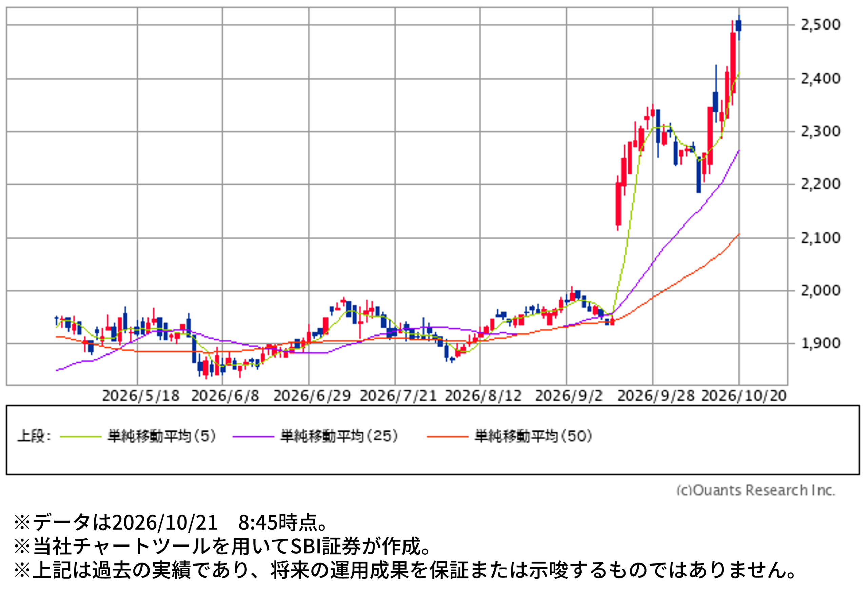Click the 1,900 price axis label
The image size is (868, 594).
(x=821, y=343)
